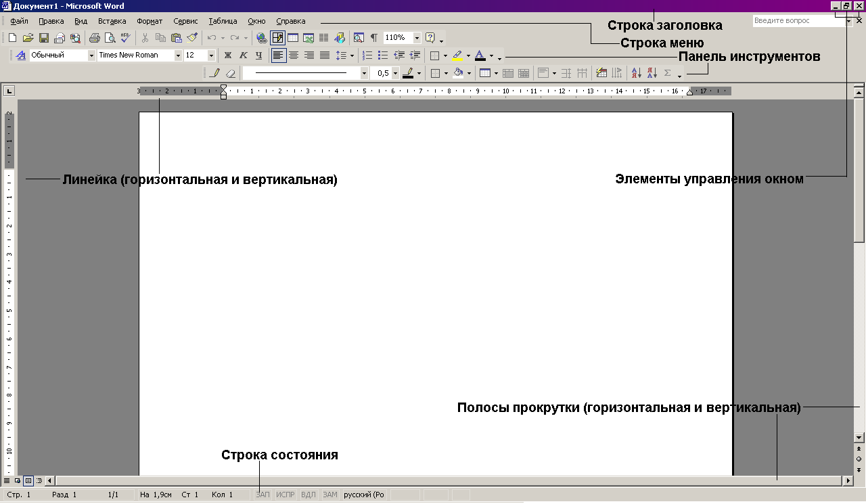Toggle underline Ч formatting

pyautogui.click(x=258, y=55)
